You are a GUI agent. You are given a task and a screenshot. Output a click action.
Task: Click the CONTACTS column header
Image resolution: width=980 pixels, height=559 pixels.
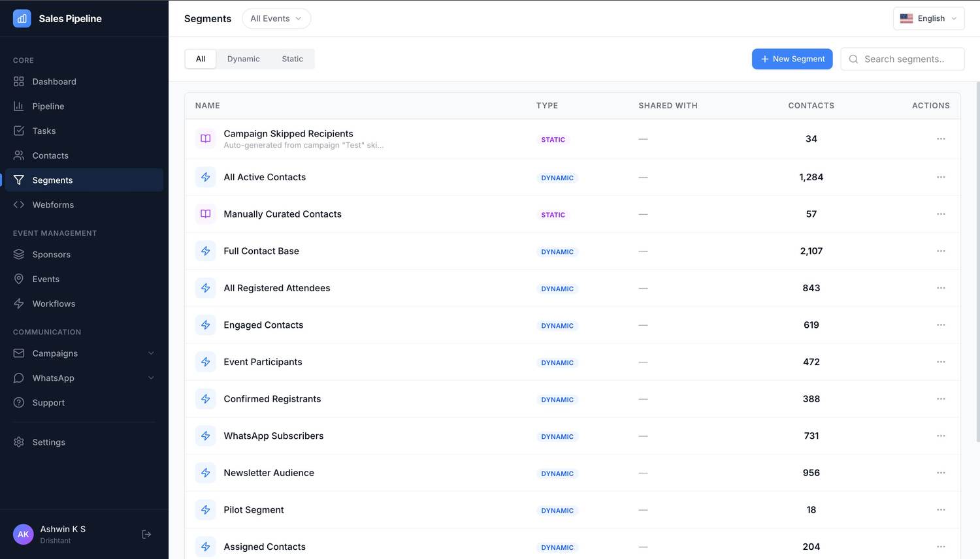(811, 105)
